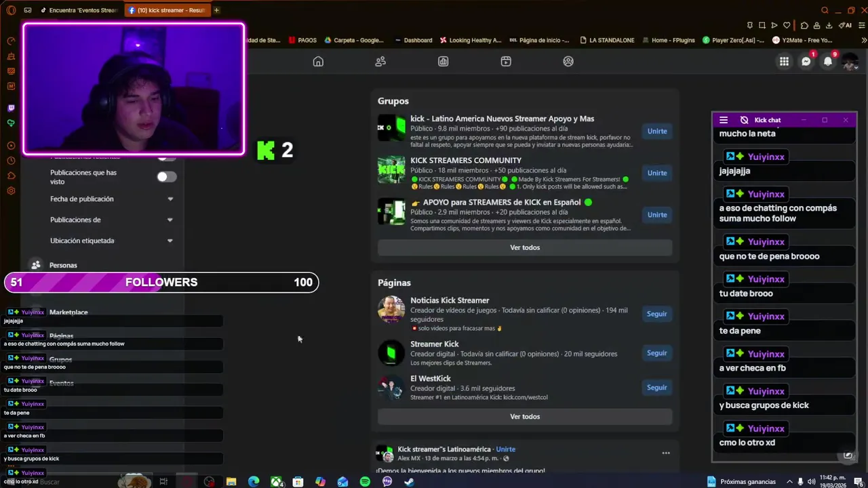Open GX speedometer icon in sidebar
Viewport: 868px width, 488px height.
11,41
